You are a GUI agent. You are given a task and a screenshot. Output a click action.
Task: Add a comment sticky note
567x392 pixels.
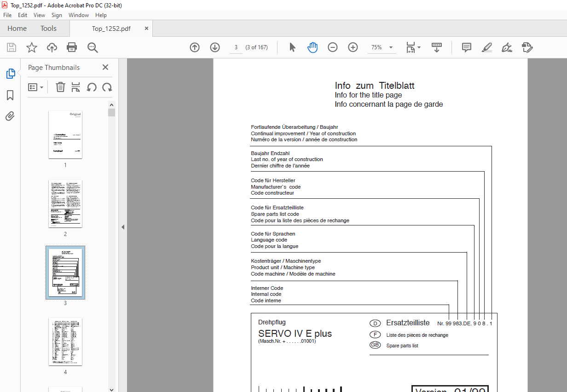click(x=467, y=47)
